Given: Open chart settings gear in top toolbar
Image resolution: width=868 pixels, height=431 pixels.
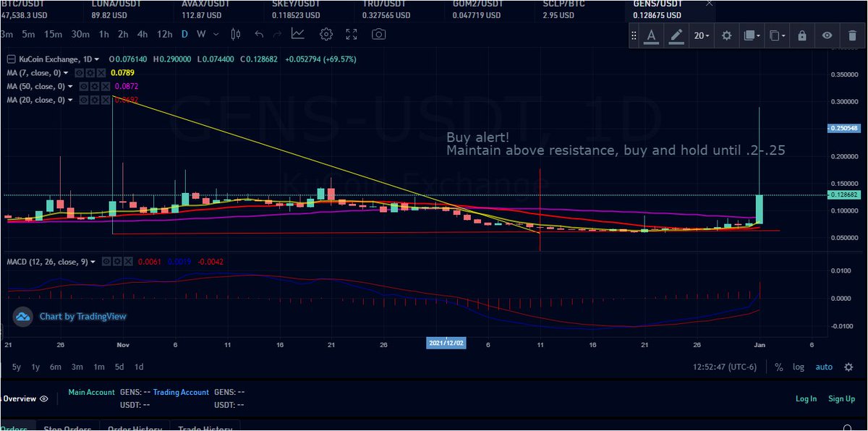Looking at the screenshot, I should point(326,34).
